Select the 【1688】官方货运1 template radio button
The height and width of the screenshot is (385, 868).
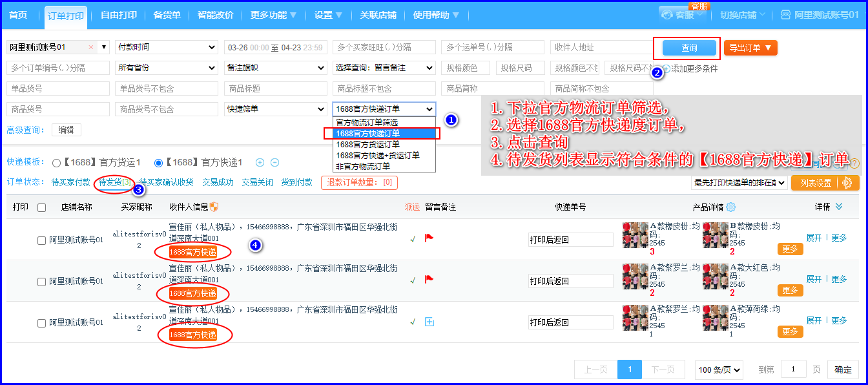(56, 163)
